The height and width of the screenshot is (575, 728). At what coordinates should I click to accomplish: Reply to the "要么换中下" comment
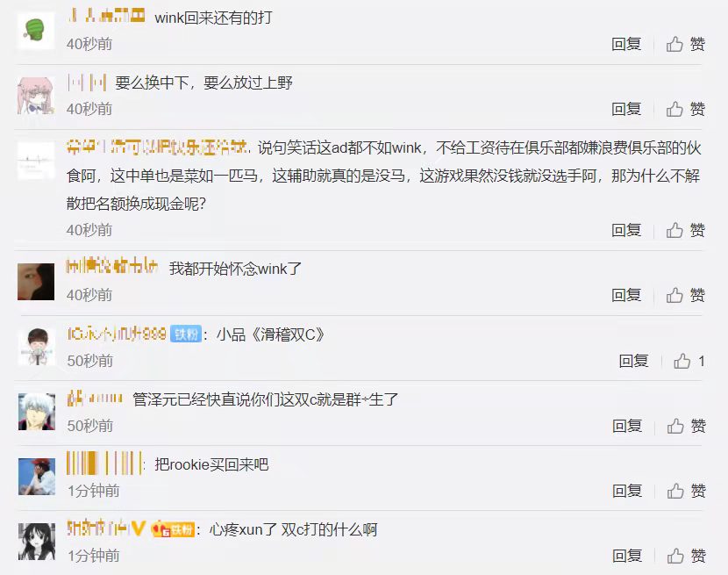626,109
